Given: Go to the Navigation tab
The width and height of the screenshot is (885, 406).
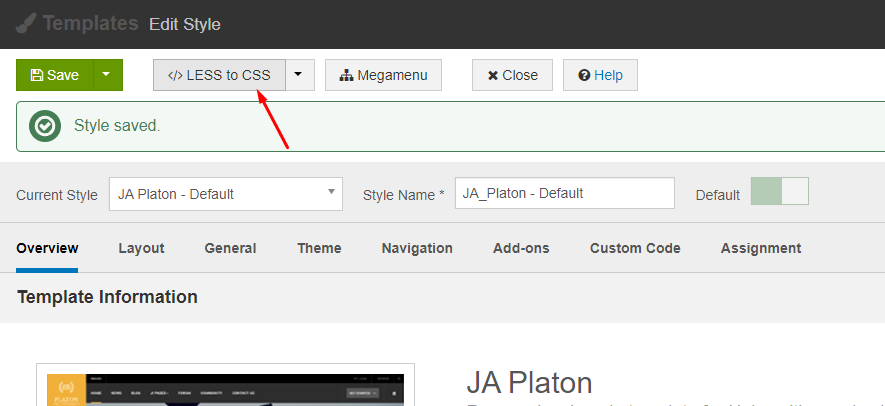Looking at the screenshot, I should [x=417, y=248].
